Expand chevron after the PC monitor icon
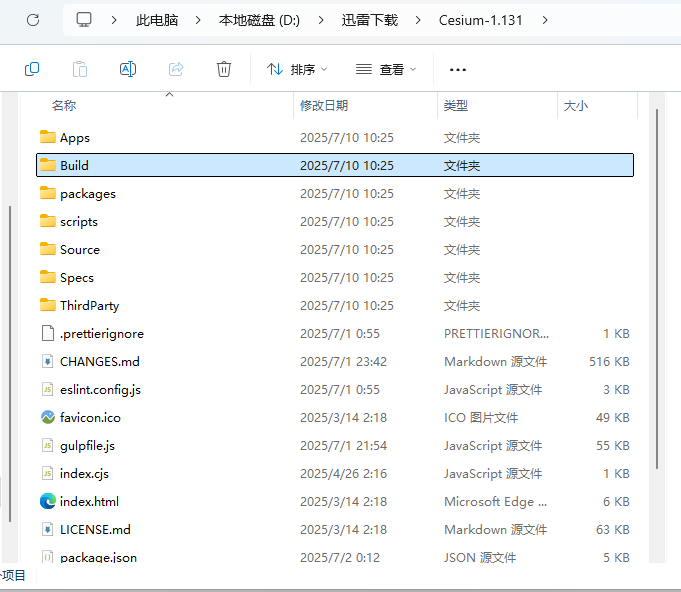This screenshot has height=592, width=681. [114, 20]
